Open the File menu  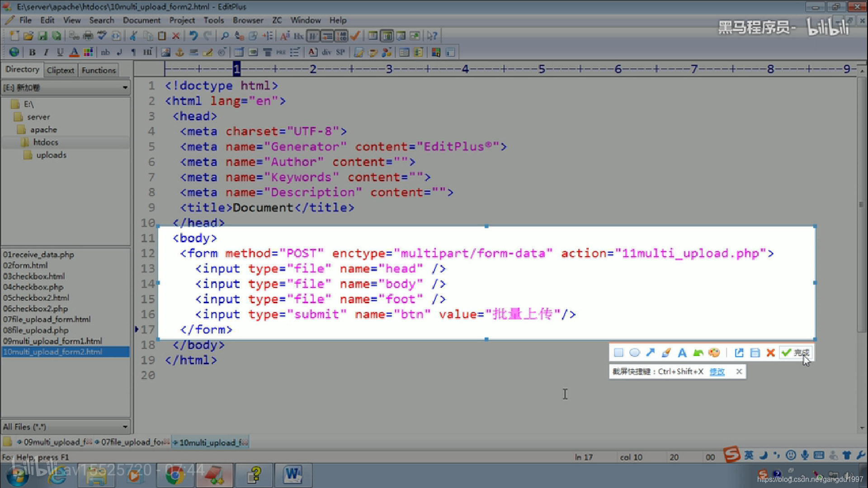(x=25, y=20)
